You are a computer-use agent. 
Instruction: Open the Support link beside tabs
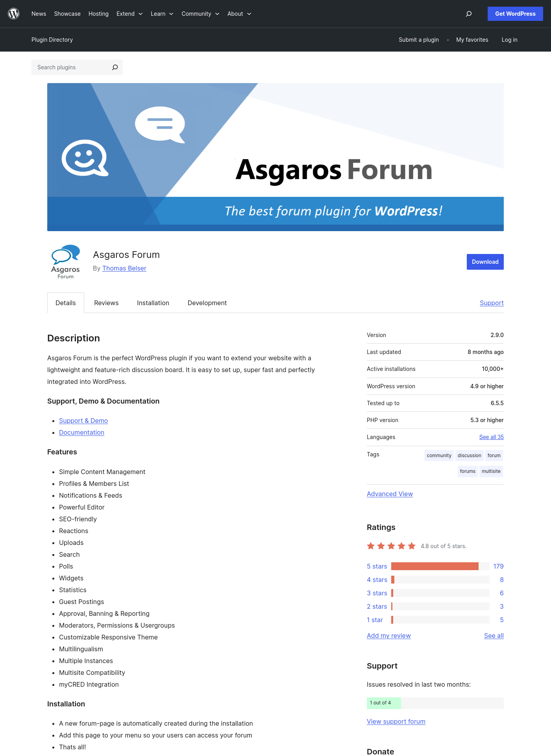tap(492, 303)
